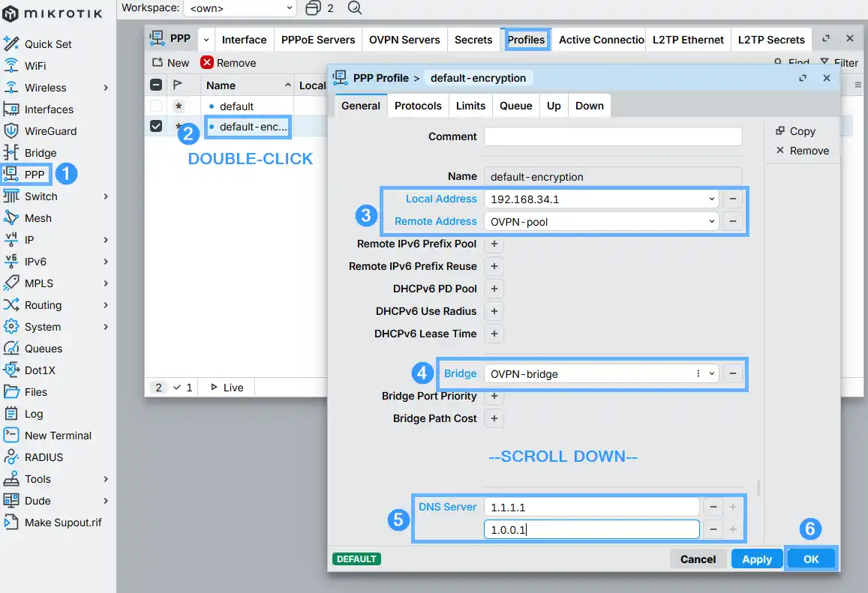Screen dimensions: 868x593
Task: Open RADIUS settings
Action: click(44, 457)
